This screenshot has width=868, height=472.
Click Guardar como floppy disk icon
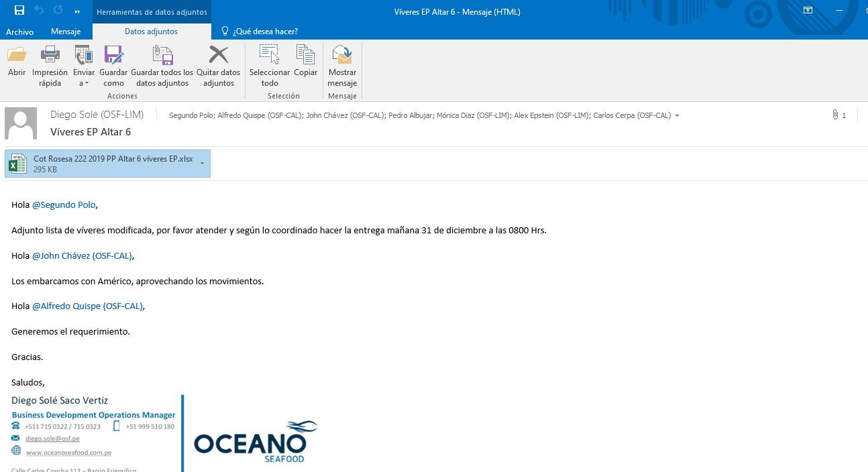[113, 56]
